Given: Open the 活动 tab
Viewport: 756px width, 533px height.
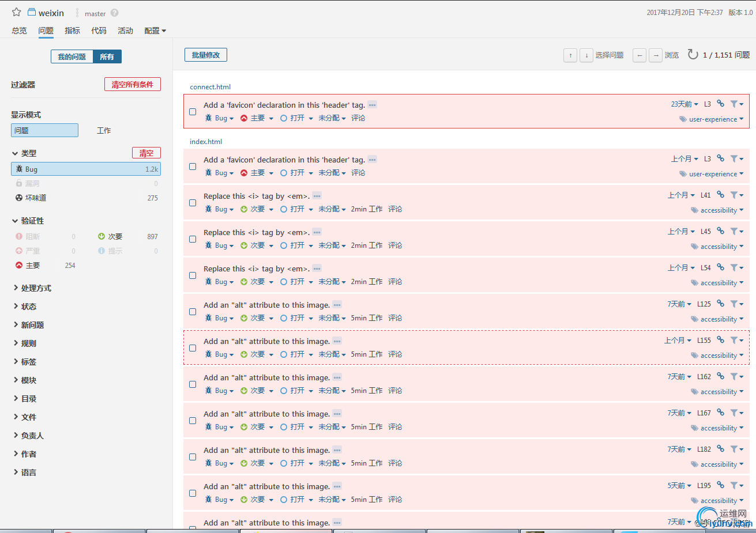Looking at the screenshot, I should [x=126, y=31].
